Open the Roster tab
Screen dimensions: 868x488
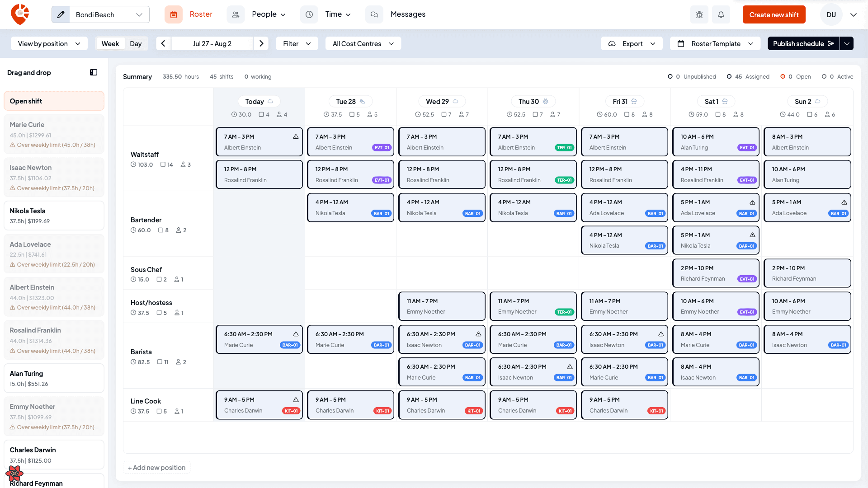point(201,14)
